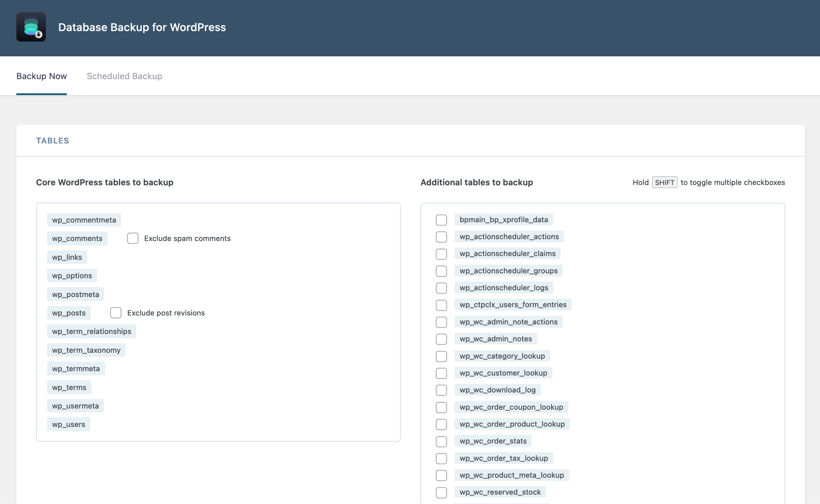Check the wp_wc_order_coupon_lookup checkbox
820x504 pixels.
[x=441, y=407]
